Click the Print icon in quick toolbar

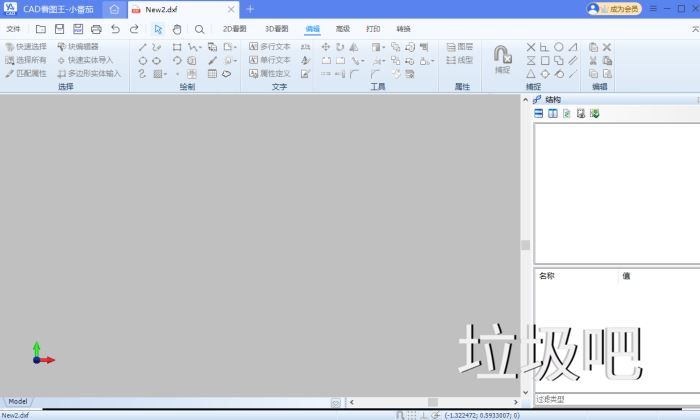pyautogui.click(x=96, y=29)
